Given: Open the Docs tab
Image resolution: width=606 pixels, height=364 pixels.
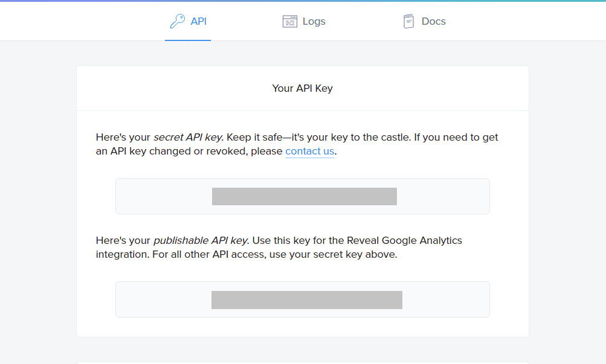Looking at the screenshot, I should coord(433,22).
